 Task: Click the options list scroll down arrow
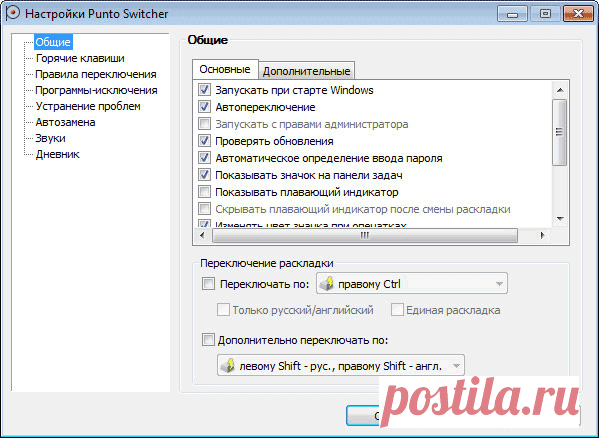point(560,219)
